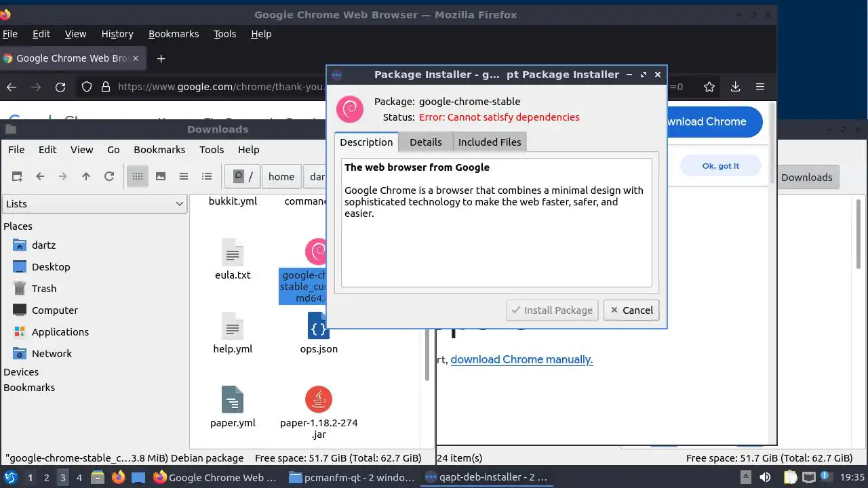Click the Firefox tracking protection shield icon
This screenshot has height=488, width=868.
[86, 87]
